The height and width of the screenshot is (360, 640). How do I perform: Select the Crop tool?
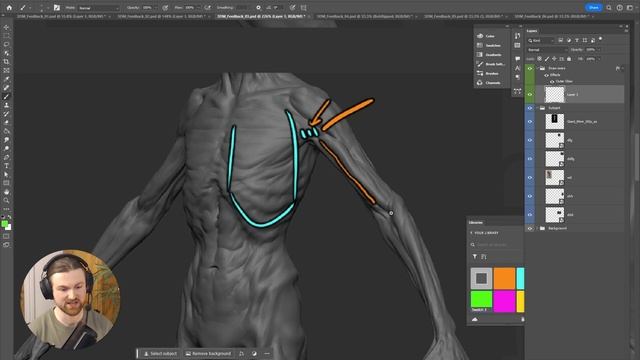(6, 62)
